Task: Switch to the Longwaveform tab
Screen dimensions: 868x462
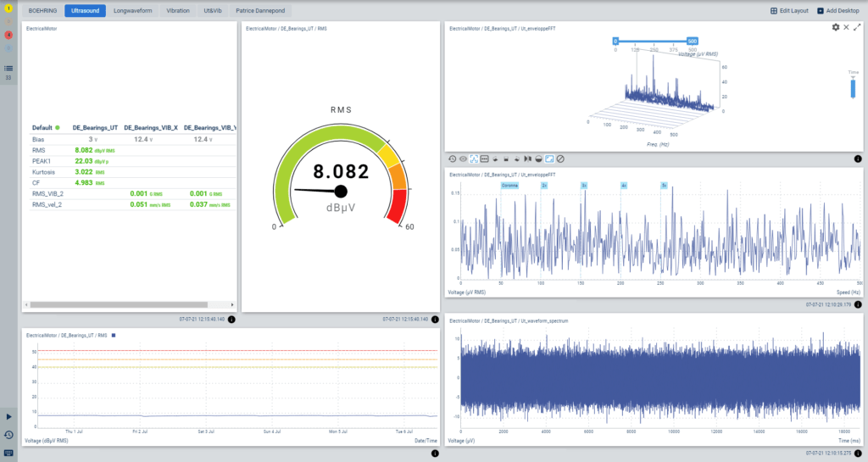Action: click(133, 11)
